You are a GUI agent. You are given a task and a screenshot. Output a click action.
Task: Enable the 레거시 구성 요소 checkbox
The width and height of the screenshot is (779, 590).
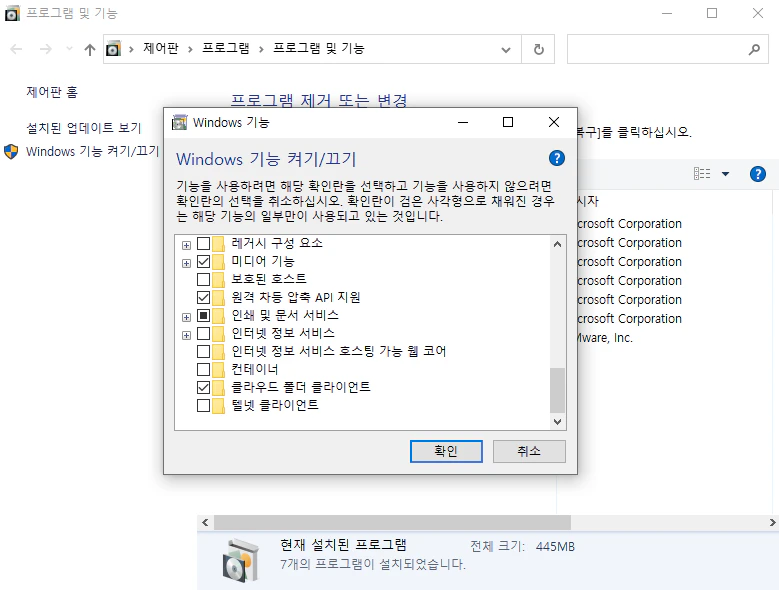203,243
